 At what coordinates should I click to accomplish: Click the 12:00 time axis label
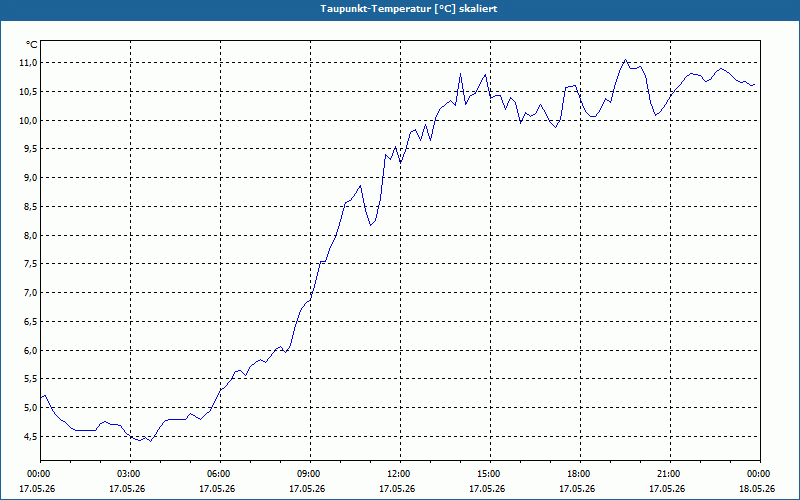[397, 474]
